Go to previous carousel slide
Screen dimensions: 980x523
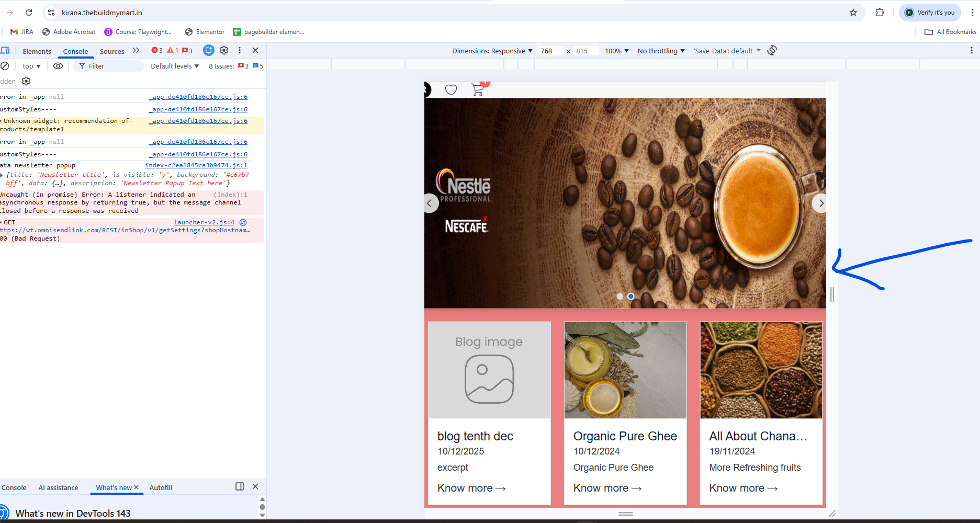[430, 203]
